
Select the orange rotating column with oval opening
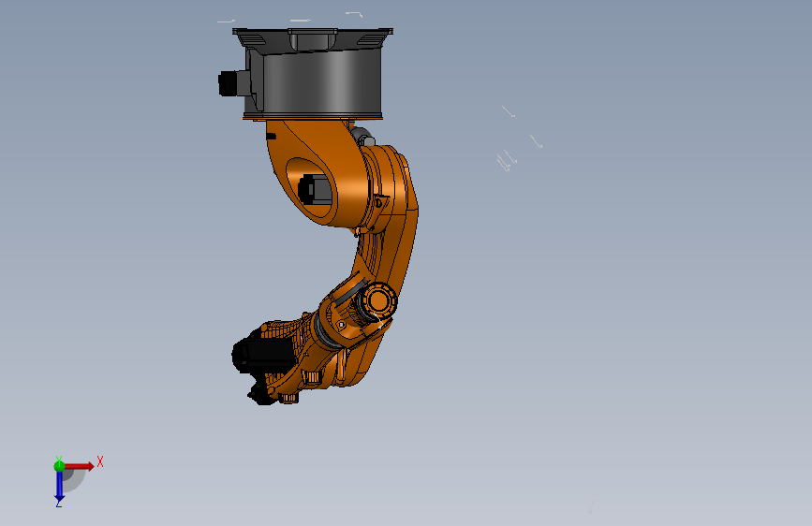pyautogui.click(x=320, y=172)
